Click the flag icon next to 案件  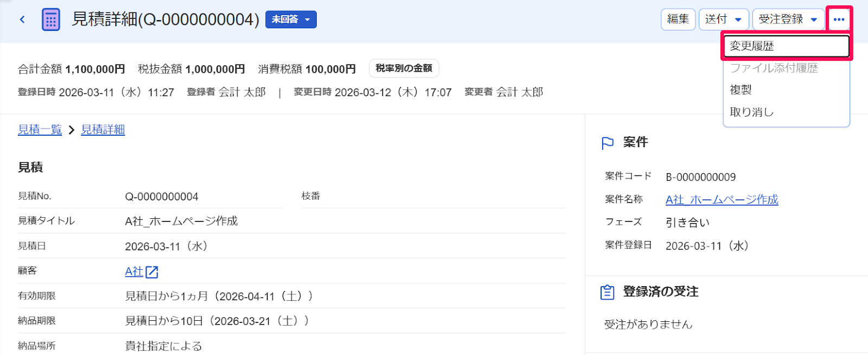(608, 143)
